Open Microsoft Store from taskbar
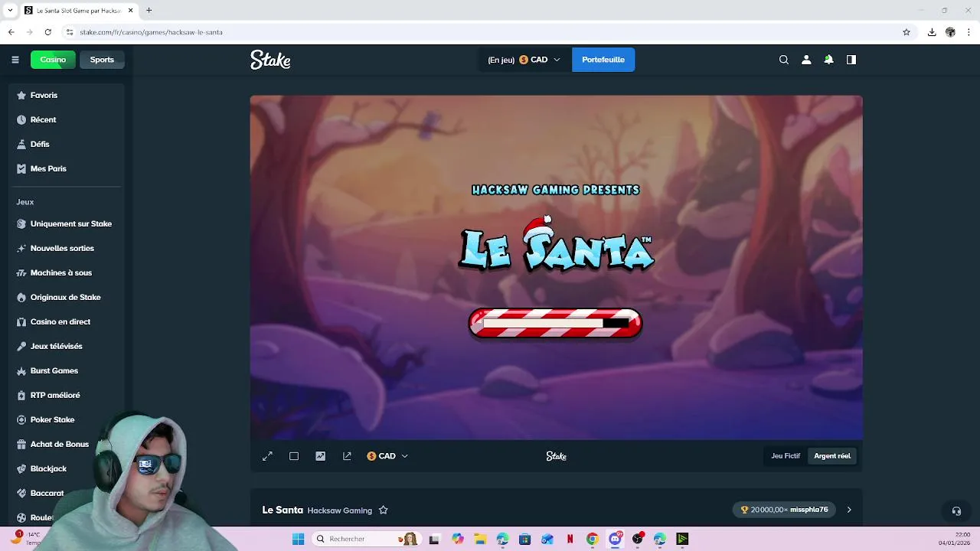 (524, 539)
